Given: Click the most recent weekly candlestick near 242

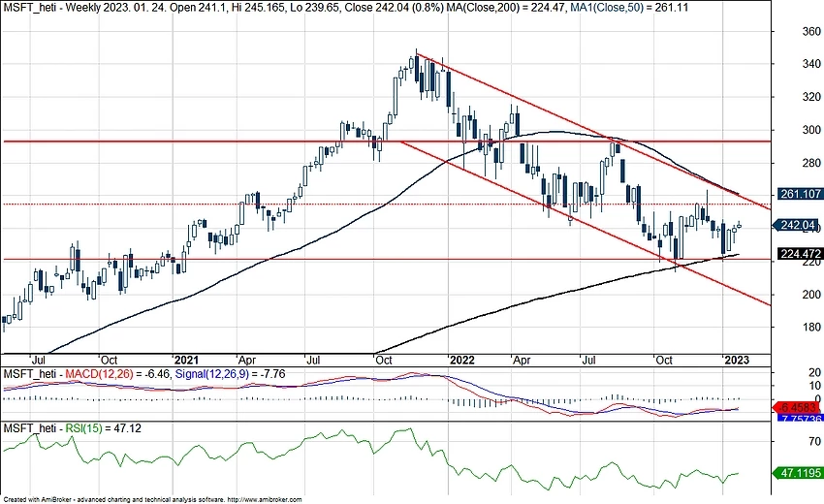Looking at the screenshot, I should 740,226.
